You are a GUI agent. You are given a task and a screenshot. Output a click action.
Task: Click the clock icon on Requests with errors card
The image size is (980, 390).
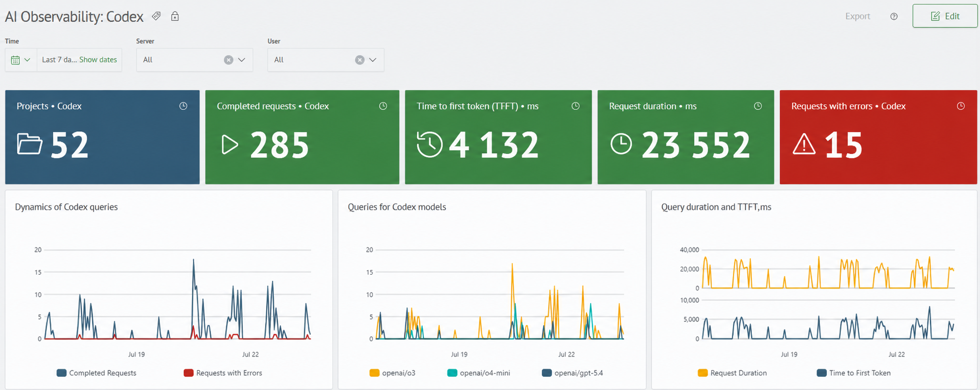pos(961,106)
